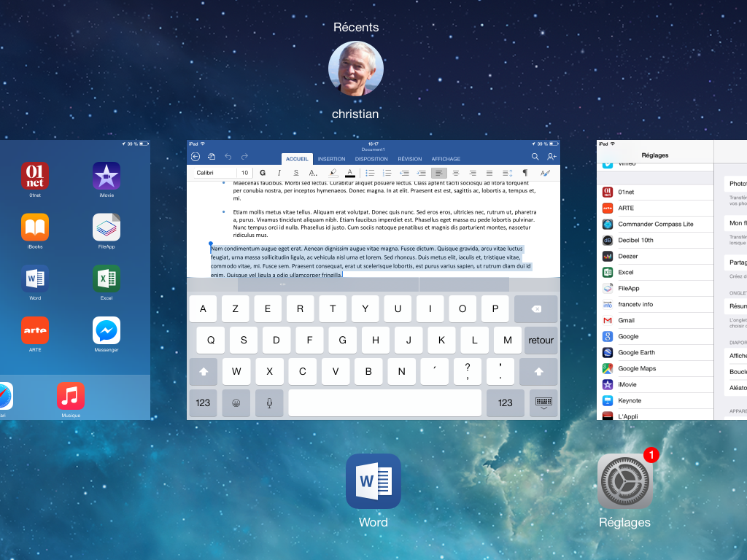
Task: Switch to the INSERTION tab
Action: point(332,159)
